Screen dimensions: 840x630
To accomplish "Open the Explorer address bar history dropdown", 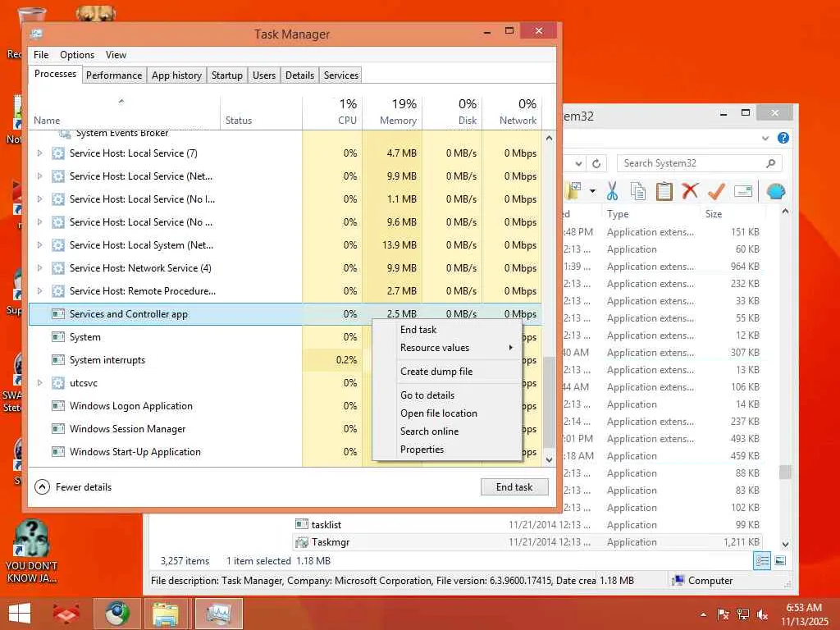I will click(578, 163).
